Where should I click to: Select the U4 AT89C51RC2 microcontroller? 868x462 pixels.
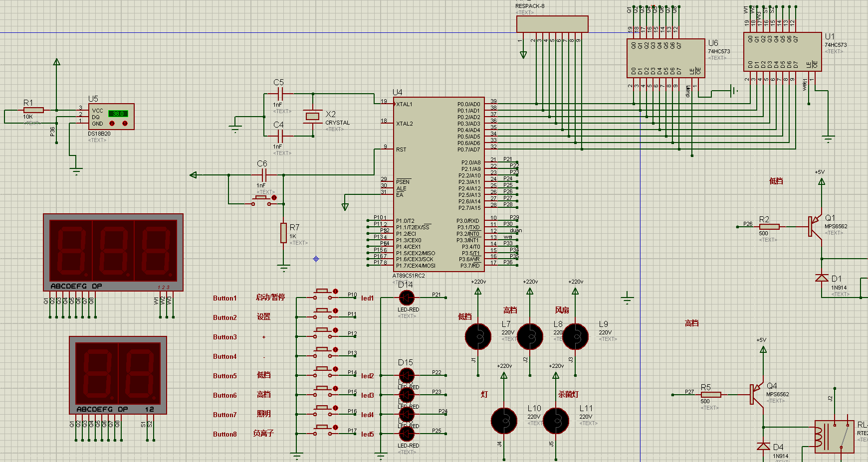coord(438,184)
